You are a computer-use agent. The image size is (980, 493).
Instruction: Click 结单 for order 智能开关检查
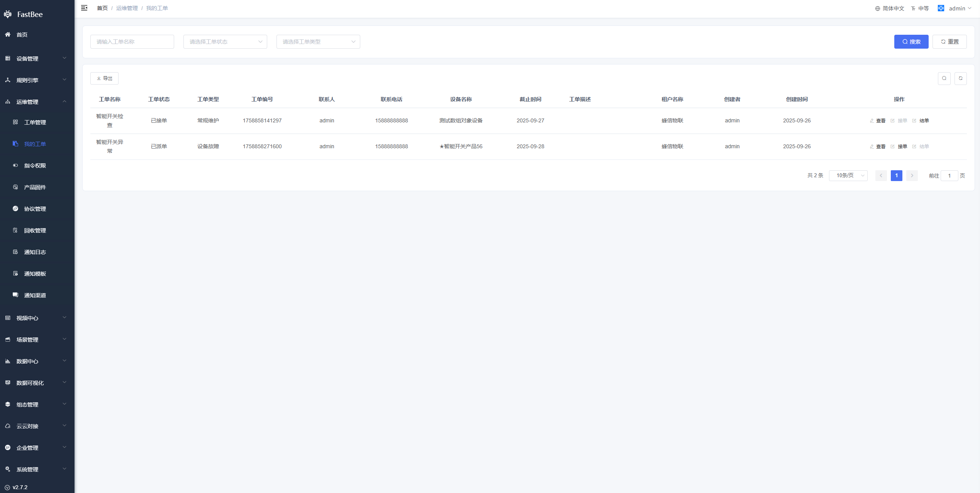click(923, 121)
